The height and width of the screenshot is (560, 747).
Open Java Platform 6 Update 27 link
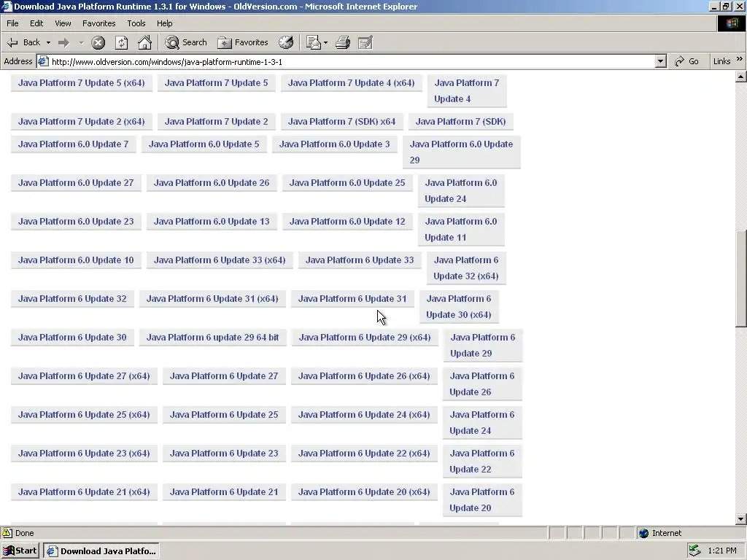point(224,376)
